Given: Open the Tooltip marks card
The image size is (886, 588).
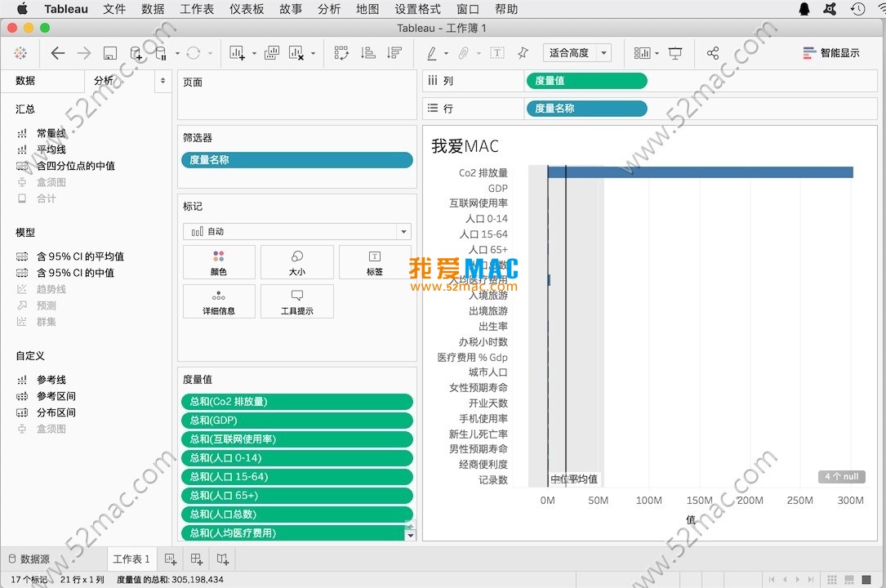Looking at the screenshot, I should click(x=296, y=301).
